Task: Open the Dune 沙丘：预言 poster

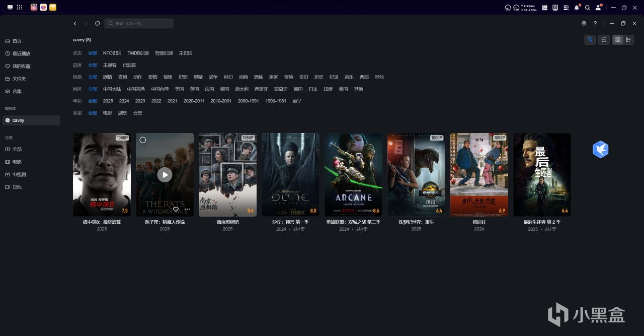Action: pos(290,175)
